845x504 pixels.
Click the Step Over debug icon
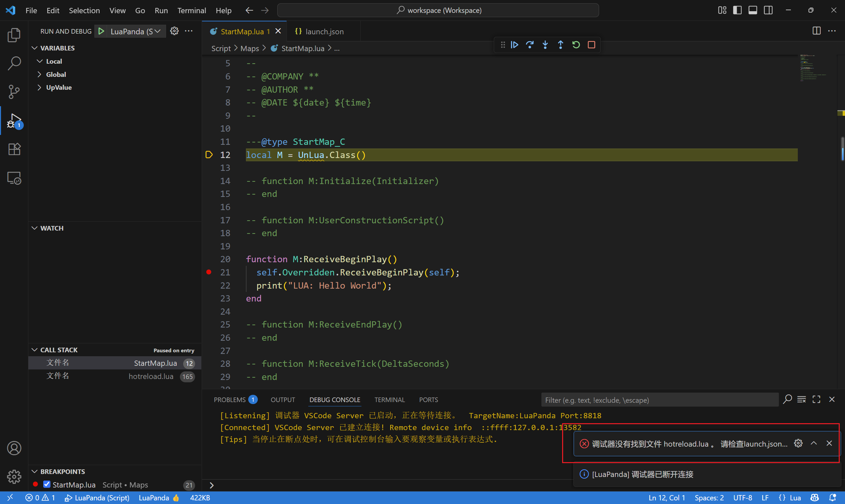[530, 45]
